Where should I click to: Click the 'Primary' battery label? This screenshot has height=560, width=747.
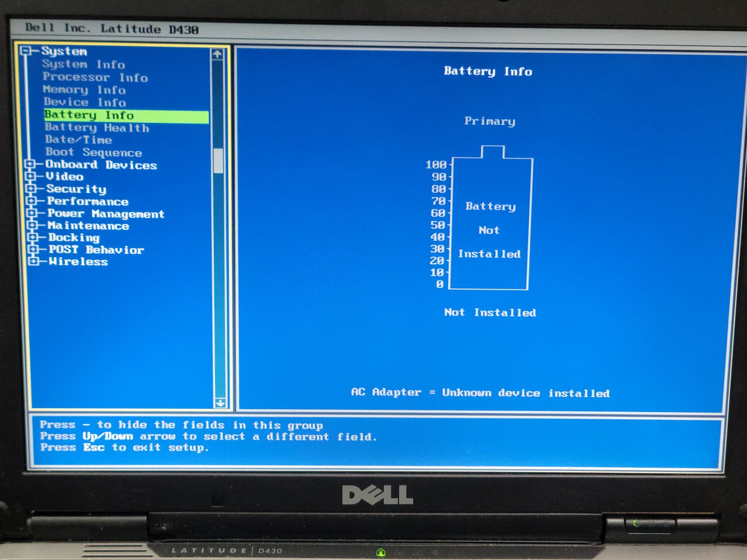click(490, 121)
